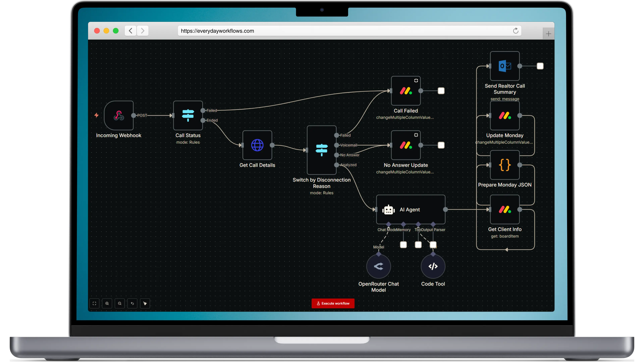Click the fit-to-view canvas icon

94,303
